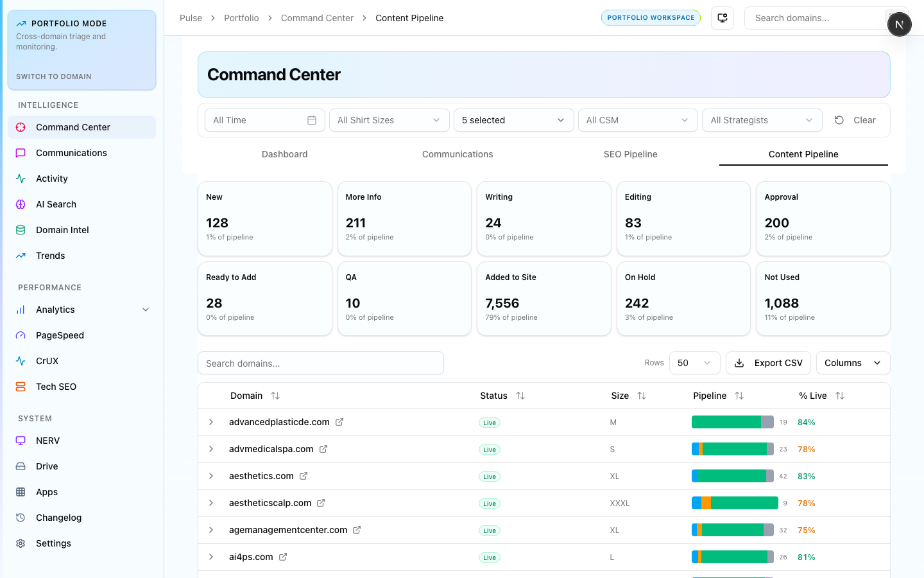
Task: Expand the Analytics sidebar section
Action: click(146, 310)
